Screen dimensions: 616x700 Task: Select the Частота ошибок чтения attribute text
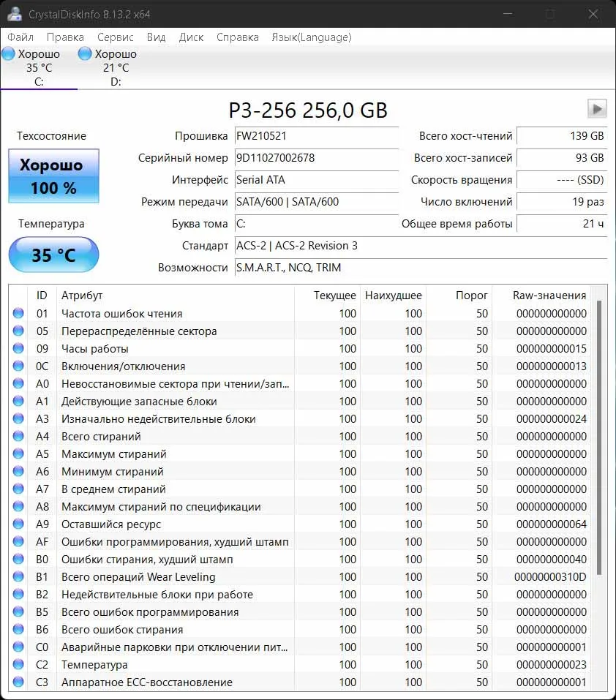click(122, 314)
